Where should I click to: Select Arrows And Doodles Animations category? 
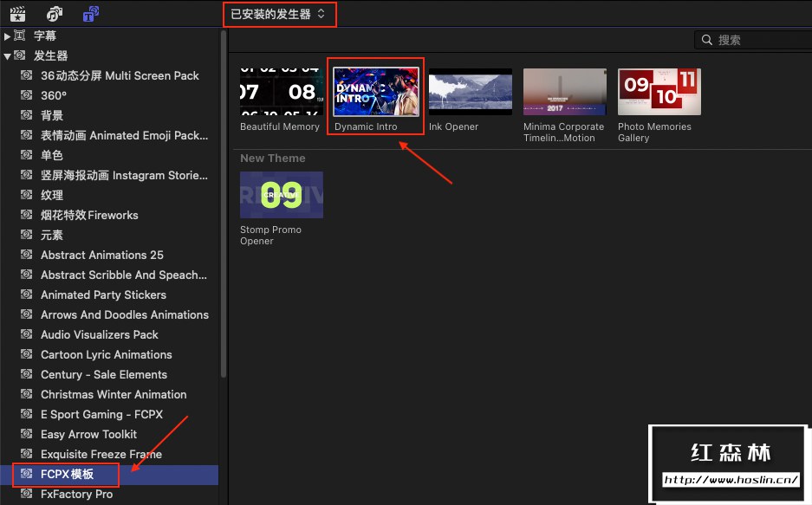click(109, 314)
